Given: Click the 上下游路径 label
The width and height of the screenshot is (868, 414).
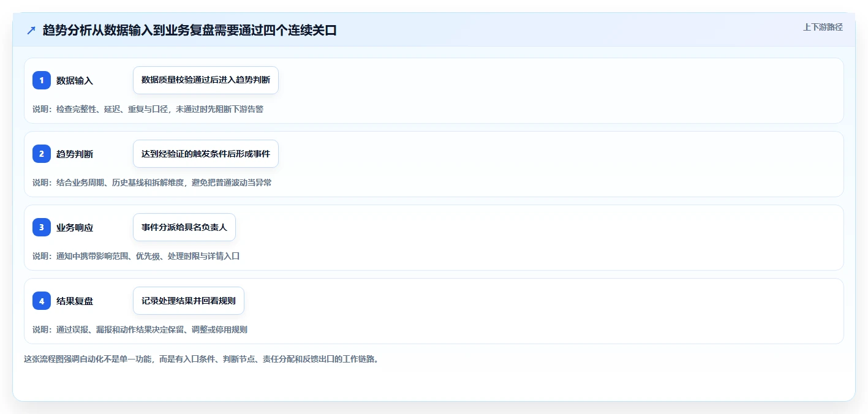Looking at the screenshot, I should [x=823, y=27].
